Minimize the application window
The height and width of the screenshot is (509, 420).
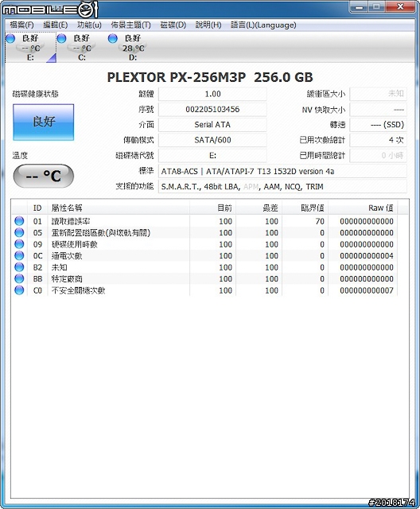tap(359, 6)
